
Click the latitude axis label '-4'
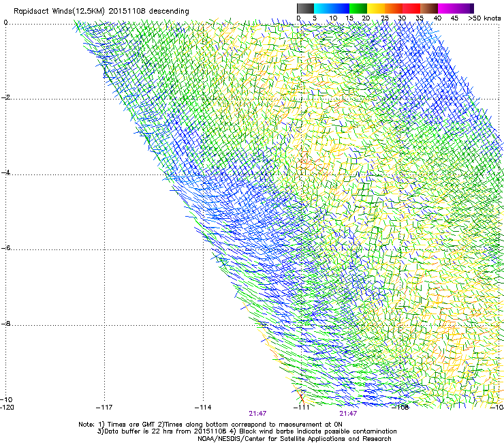tap(5, 172)
